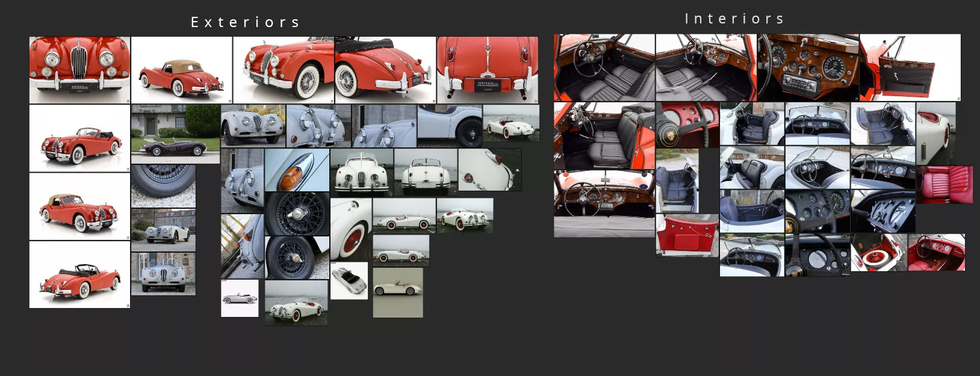Select the red trunk and license plate close-up

(x=488, y=70)
